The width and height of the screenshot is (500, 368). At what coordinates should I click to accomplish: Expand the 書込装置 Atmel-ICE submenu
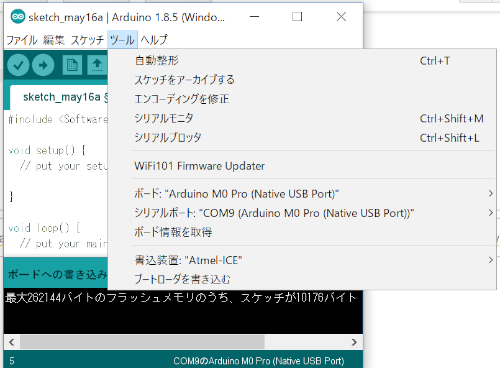[x=302, y=260]
